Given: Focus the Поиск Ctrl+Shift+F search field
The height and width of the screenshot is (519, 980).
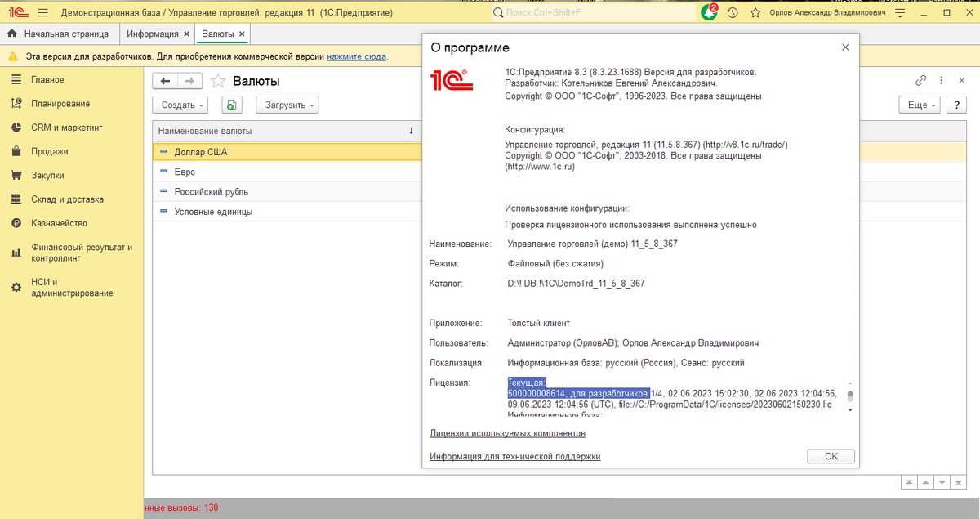Looking at the screenshot, I should [592, 13].
